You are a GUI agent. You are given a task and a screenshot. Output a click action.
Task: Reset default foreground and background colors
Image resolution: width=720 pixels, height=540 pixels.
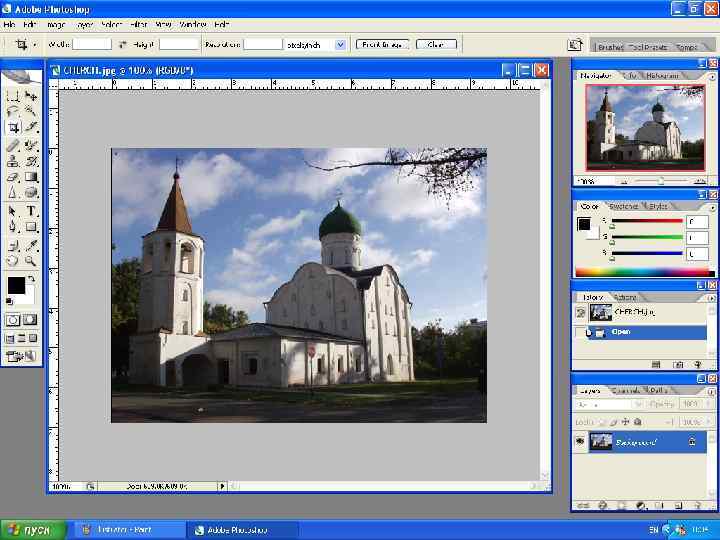[x=9, y=301]
